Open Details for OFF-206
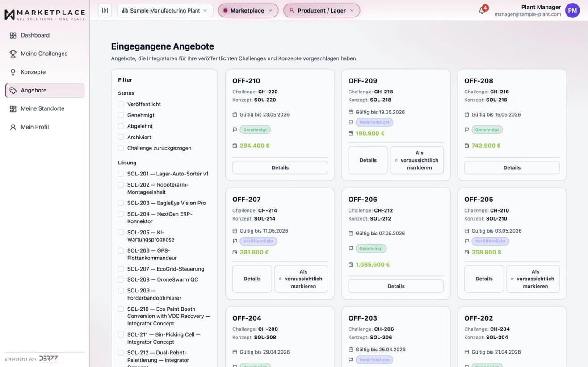Viewport: 588px width, 367px height. 396,286
